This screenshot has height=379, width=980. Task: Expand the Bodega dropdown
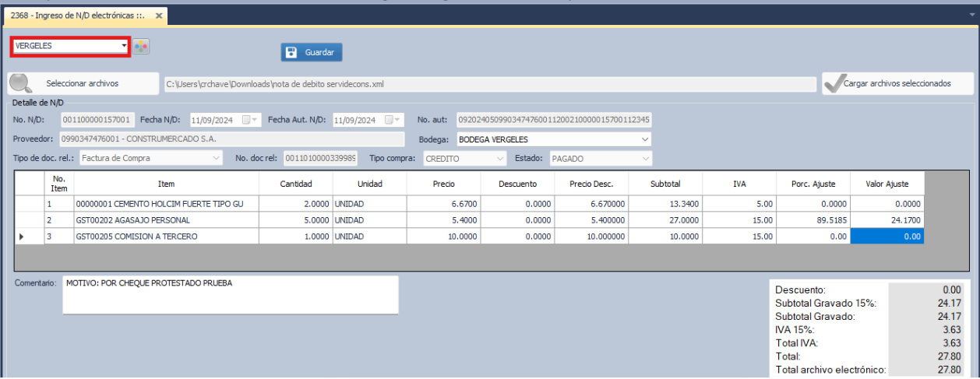[644, 139]
